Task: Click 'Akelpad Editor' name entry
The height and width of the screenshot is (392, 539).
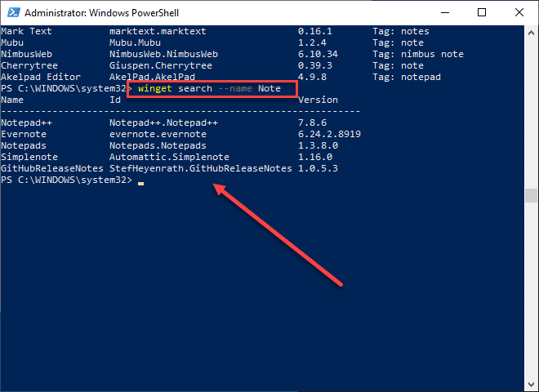Action: point(41,77)
